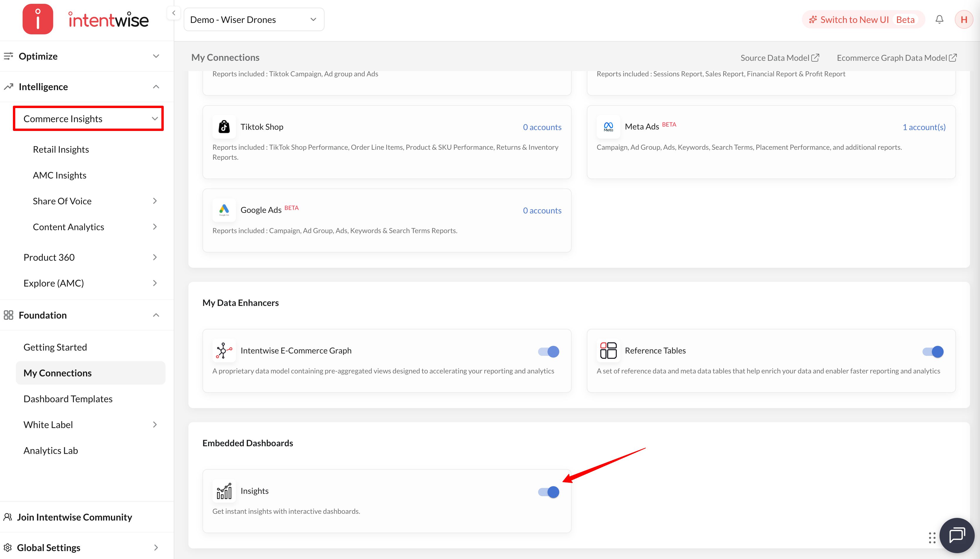The height and width of the screenshot is (559, 980).
Task: Go to Retail Insights page
Action: point(61,149)
